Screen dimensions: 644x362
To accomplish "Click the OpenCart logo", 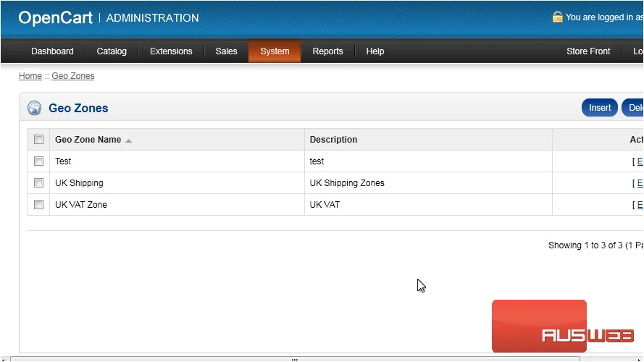I will (x=56, y=17).
